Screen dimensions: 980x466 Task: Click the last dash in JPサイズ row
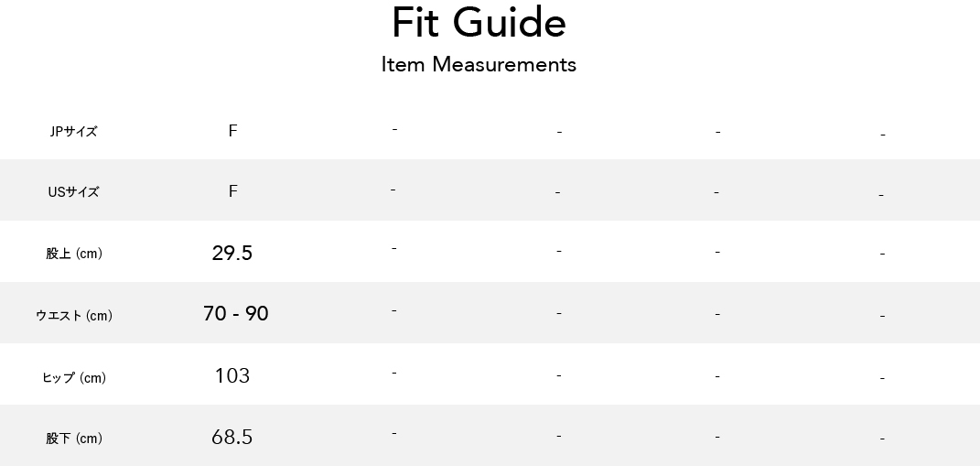[x=882, y=135]
